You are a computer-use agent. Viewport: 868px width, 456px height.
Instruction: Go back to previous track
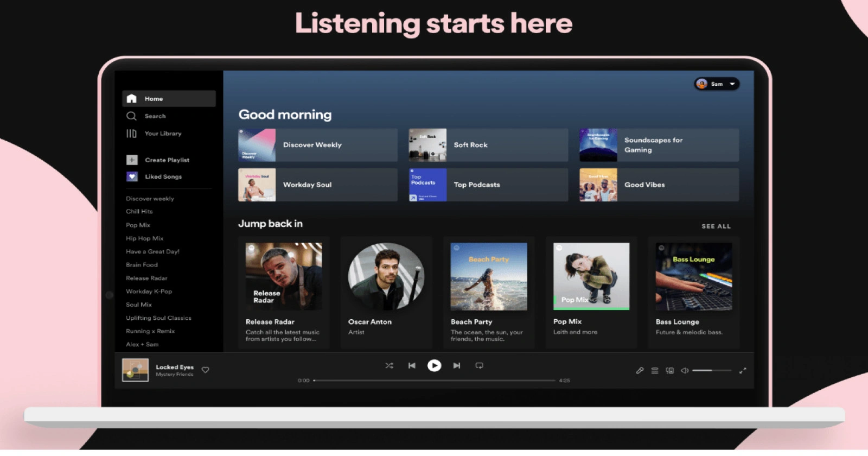pyautogui.click(x=412, y=366)
